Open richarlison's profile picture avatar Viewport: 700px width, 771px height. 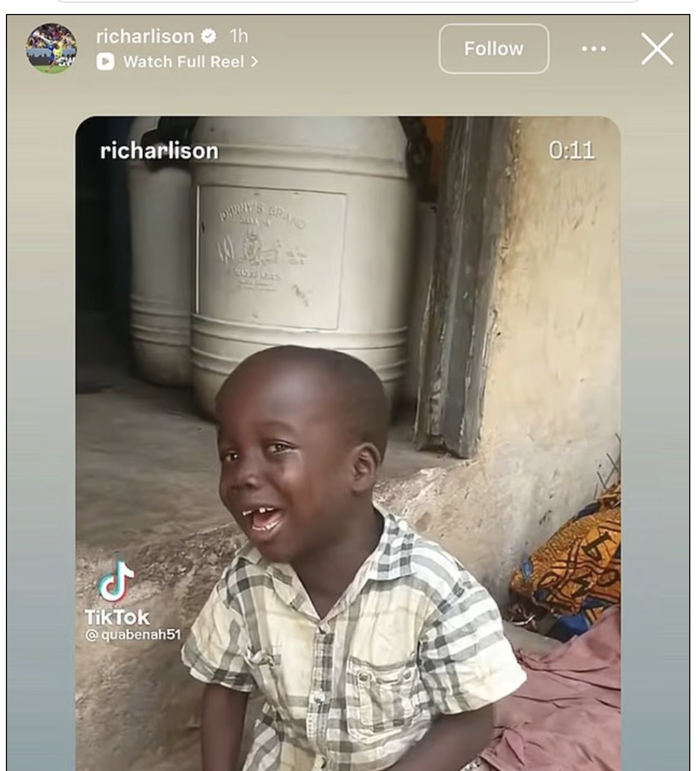51,48
